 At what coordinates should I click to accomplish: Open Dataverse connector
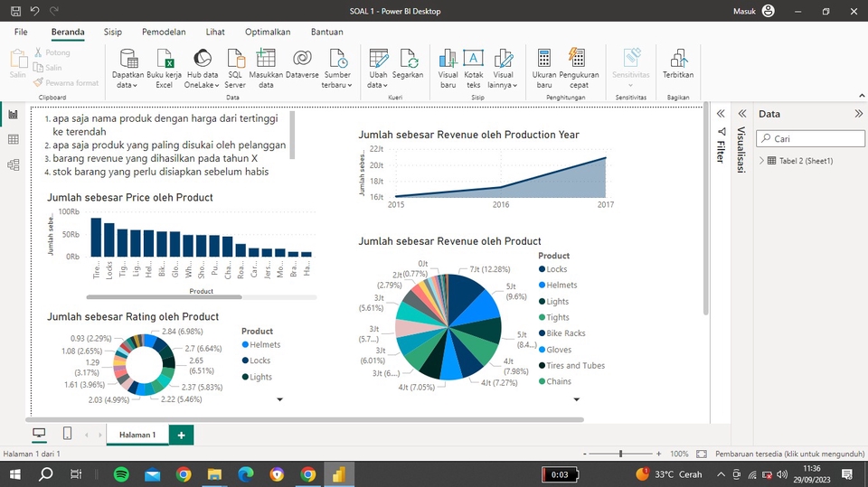(302, 62)
